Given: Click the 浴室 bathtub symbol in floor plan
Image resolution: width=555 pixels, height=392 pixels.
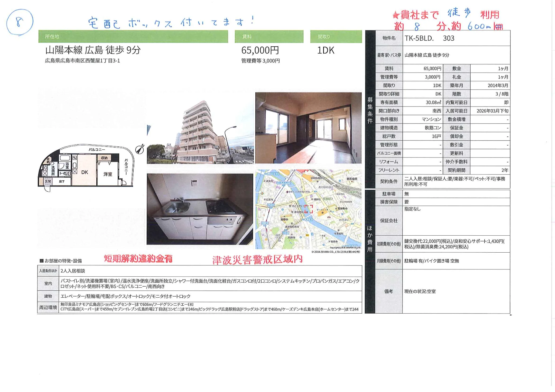Looking at the screenshot, I should coord(65,158).
